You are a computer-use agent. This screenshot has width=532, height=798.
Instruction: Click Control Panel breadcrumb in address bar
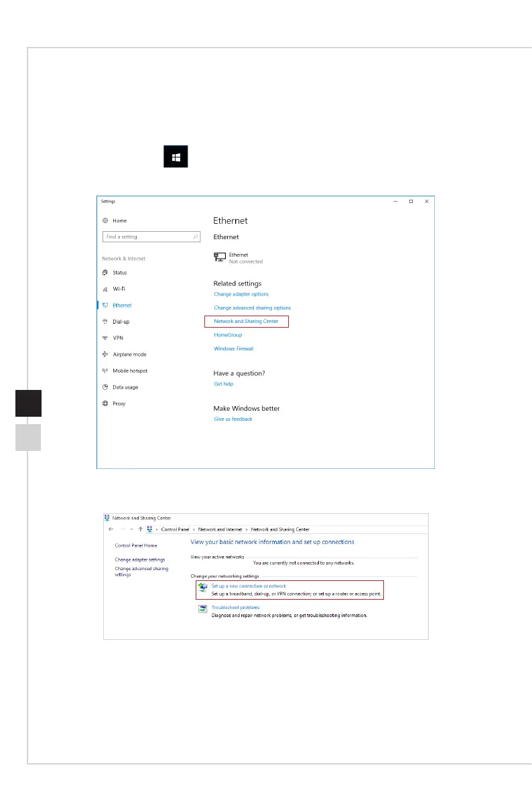tap(175, 530)
